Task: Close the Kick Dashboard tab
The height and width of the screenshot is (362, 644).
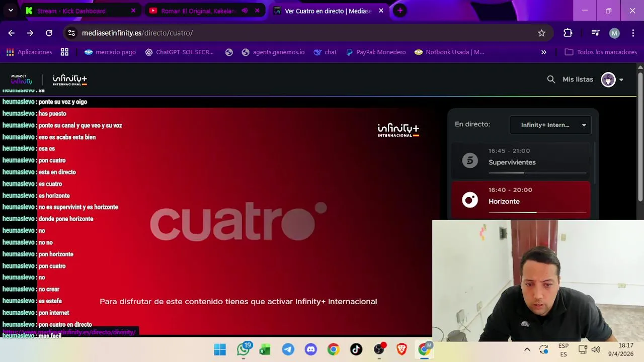Action: click(133, 11)
